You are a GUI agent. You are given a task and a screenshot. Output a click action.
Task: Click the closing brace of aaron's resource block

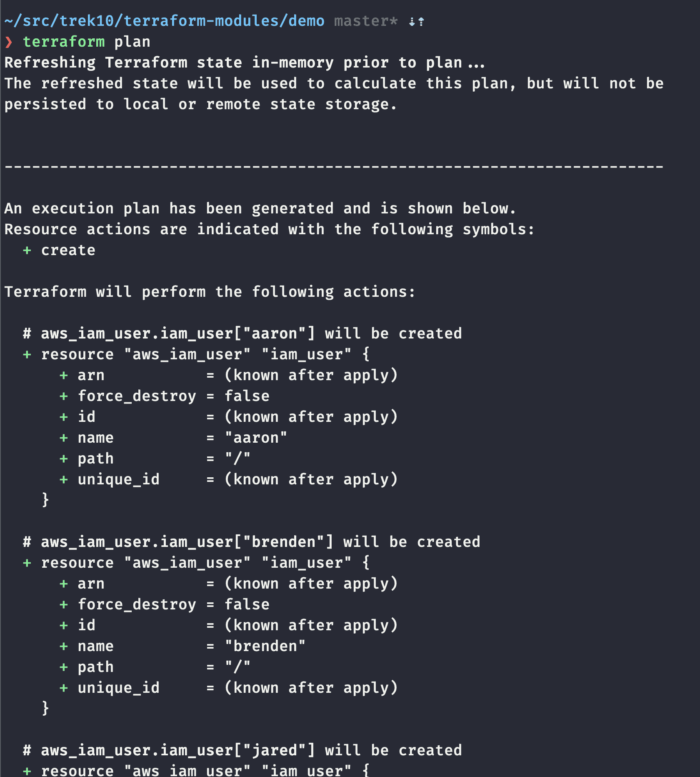45,499
